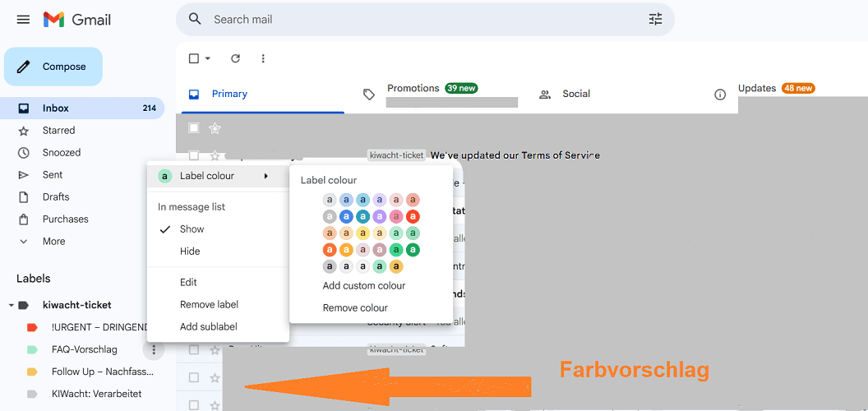Pick the red swatch in the colour grid
Viewport: 868px width, 411px height.
pyautogui.click(x=413, y=217)
